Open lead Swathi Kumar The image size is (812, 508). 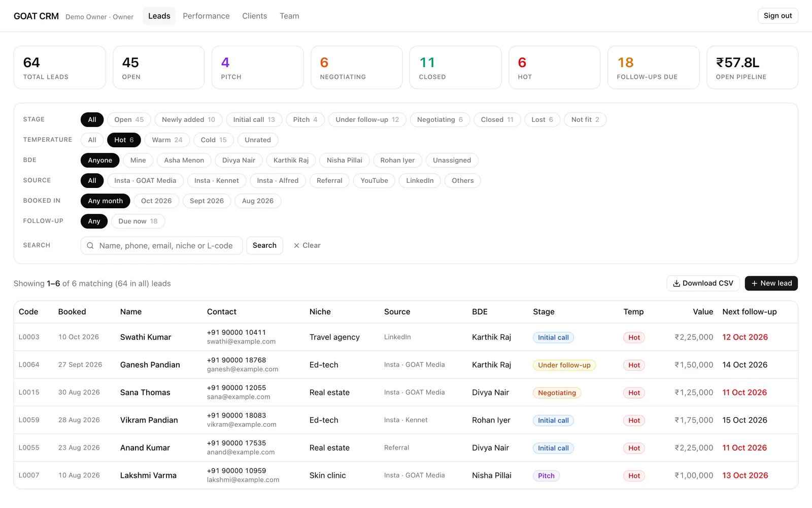pos(146,337)
